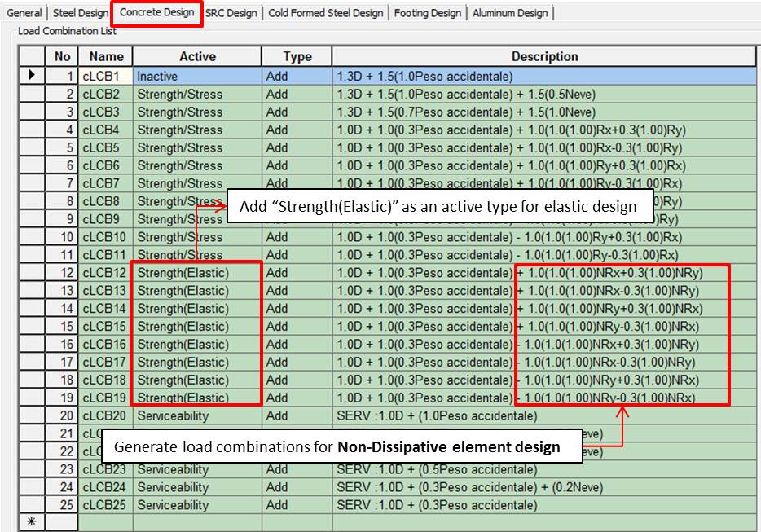Change Inactive status of cLCB1 row
The height and width of the screenshot is (532, 761).
click(196, 76)
